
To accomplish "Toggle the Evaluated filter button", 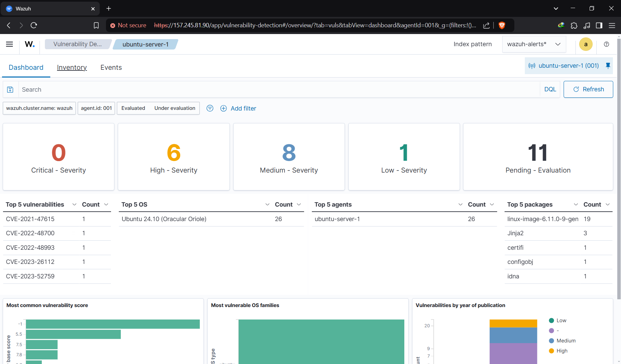I will tap(133, 108).
